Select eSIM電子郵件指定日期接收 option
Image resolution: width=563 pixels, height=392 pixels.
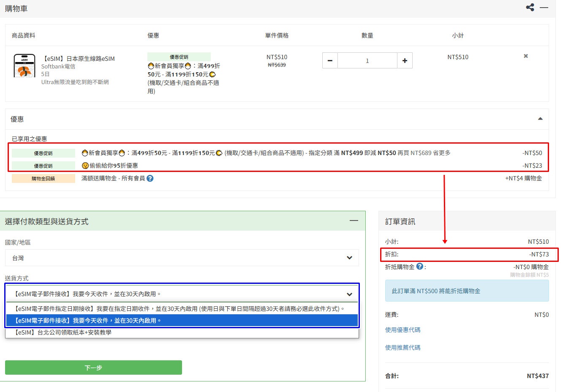pos(180,309)
